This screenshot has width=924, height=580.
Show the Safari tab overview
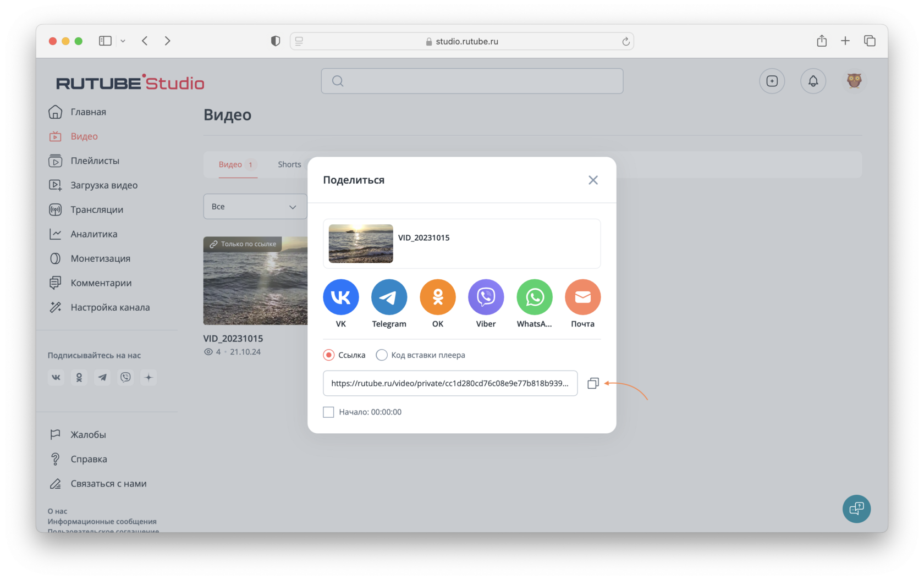click(870, 41)
